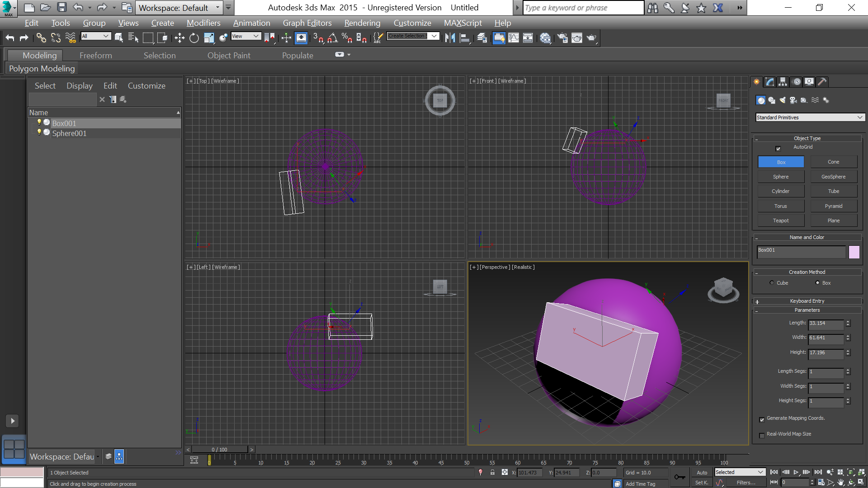Open the Material Editor icon
The width and height of the screenshot is (868, 488).
(545, 38)
